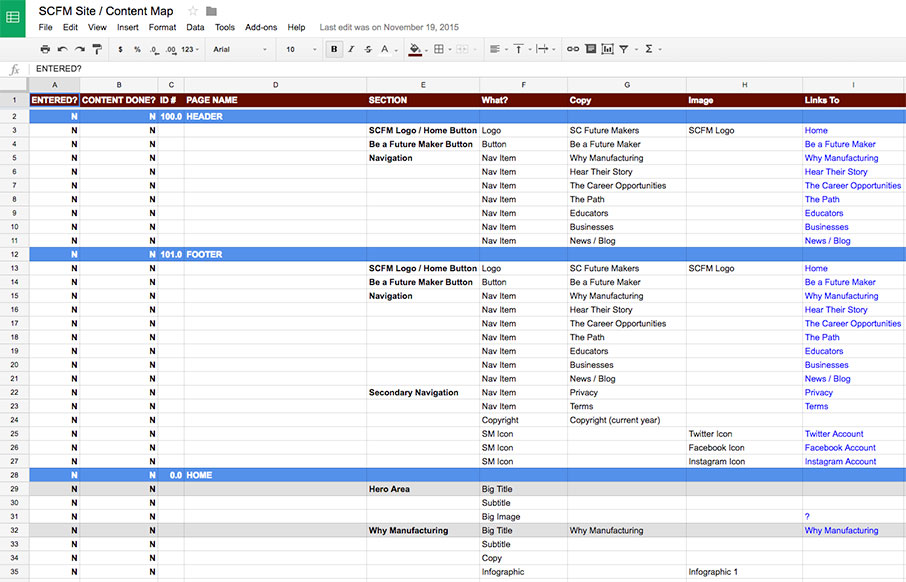Open the Functions sigma dropdown
The height and width of the screenshot is (582, 906).
[x=653, y=49]
